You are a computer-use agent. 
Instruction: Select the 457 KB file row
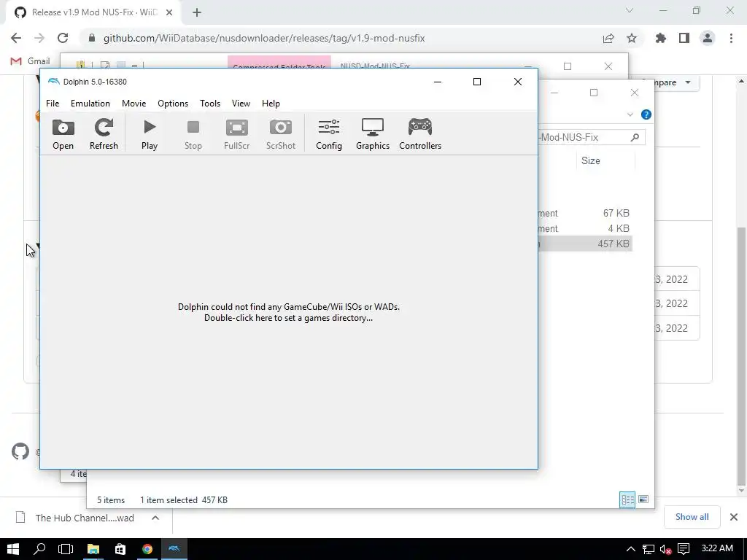point(585,244)
